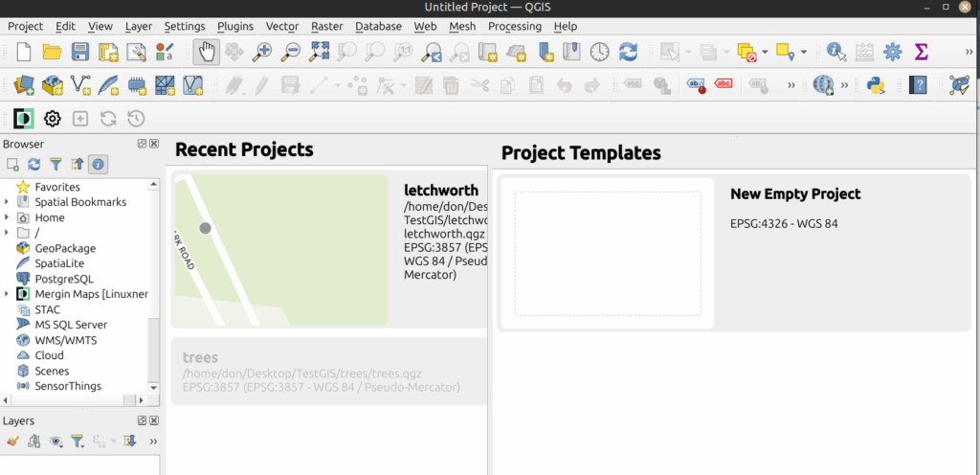Click the New Temporary Scratch Layer icon
Viewport: 980px width, 475px height.
136,85
